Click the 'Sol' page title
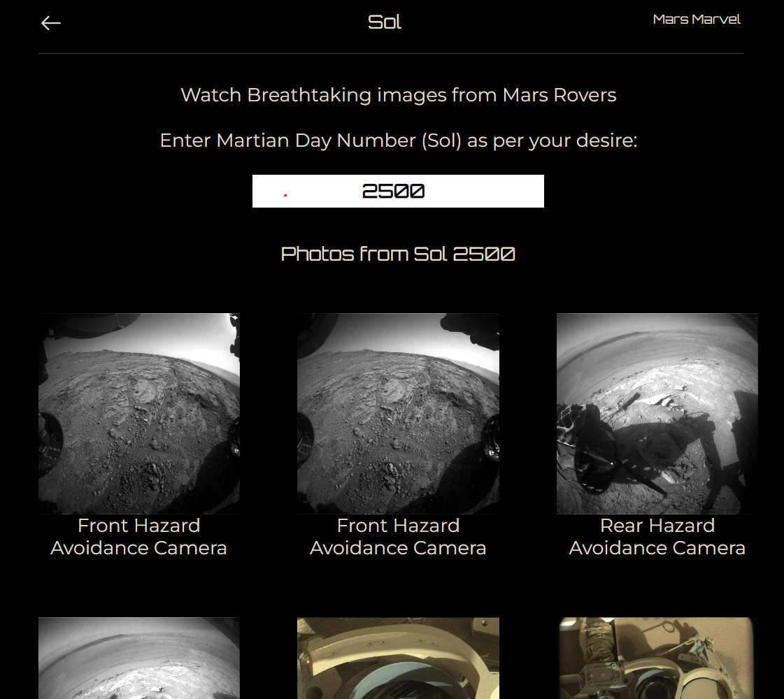Image resolution: width=784 pixels, height=699 pixels. coord(385,22)
